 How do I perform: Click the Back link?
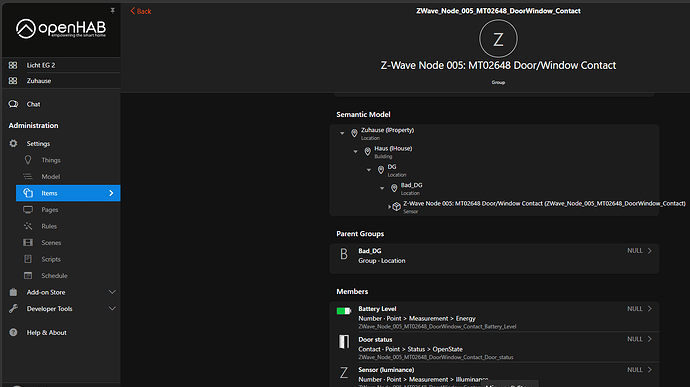coord(141,11)
